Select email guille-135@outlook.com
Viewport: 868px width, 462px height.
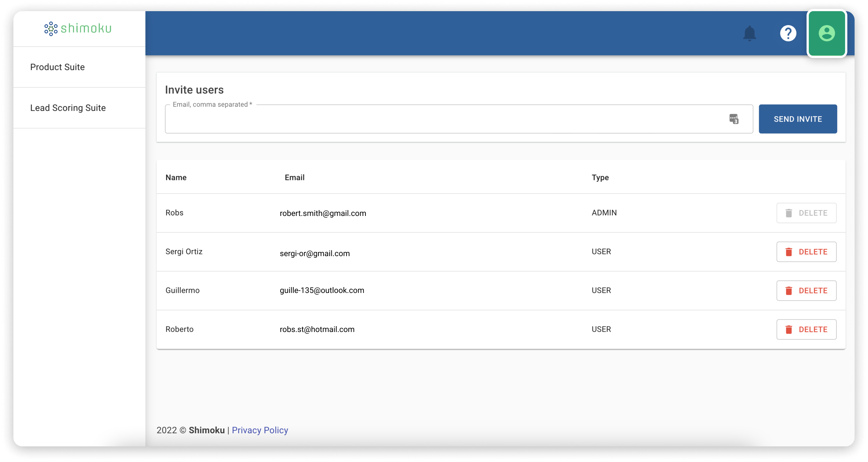pos(322,290)
